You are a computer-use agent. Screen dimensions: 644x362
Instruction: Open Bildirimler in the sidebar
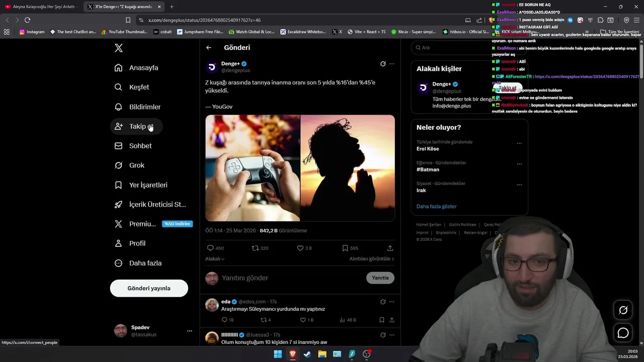(x=137, y=107)
